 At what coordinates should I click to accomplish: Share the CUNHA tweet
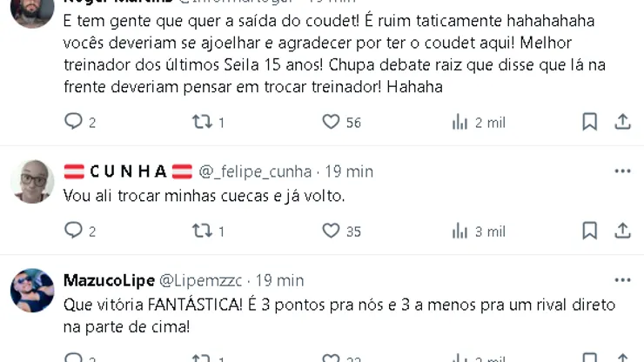click(622, 231)
